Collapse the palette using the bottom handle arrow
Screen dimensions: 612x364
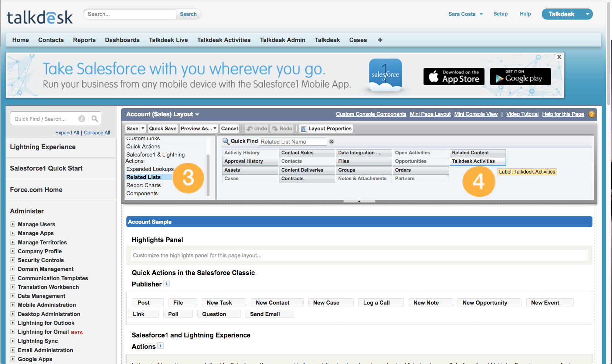click(x=359, y=202)
